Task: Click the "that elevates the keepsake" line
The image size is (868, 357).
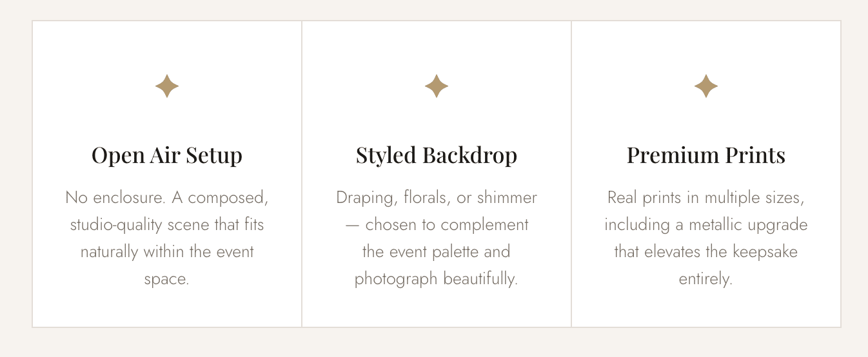Action: [706, 252]
